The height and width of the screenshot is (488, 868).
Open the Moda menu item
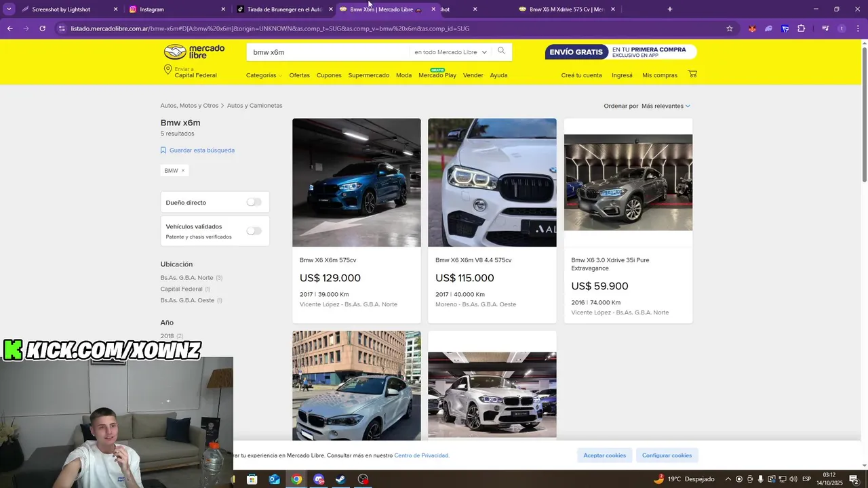pyautogui.click(x=403, y=75)
